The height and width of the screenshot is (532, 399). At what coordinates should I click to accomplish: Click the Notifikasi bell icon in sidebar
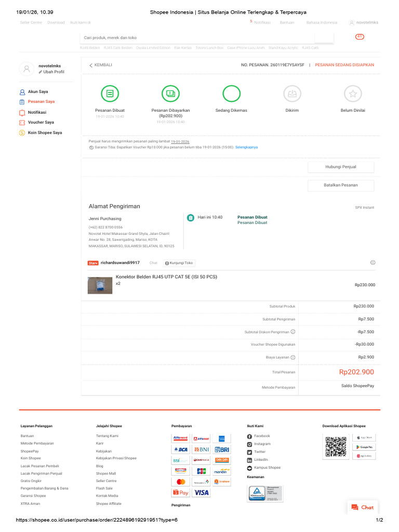point(22,113)
